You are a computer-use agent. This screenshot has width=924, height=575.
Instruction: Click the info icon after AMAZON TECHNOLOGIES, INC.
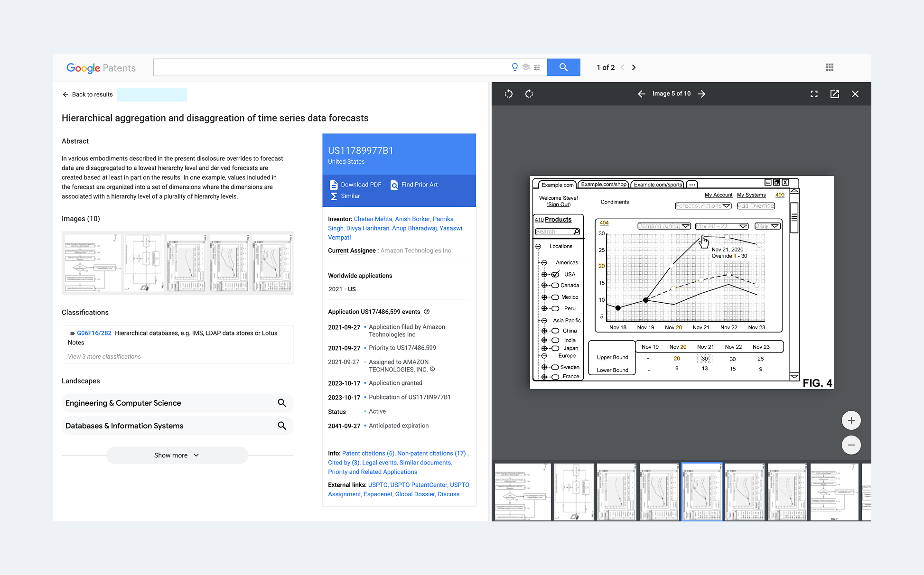point(432,369)
